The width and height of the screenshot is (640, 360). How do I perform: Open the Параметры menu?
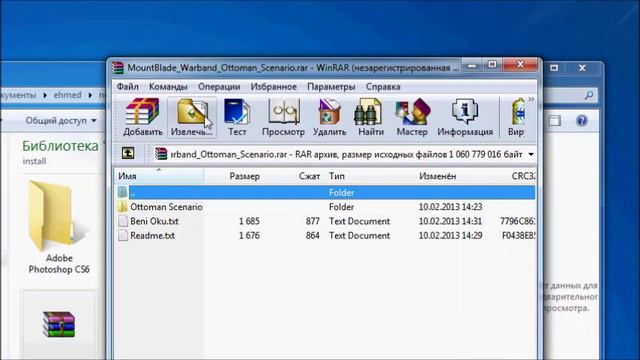pyautogui.click(x=331, y=87)
